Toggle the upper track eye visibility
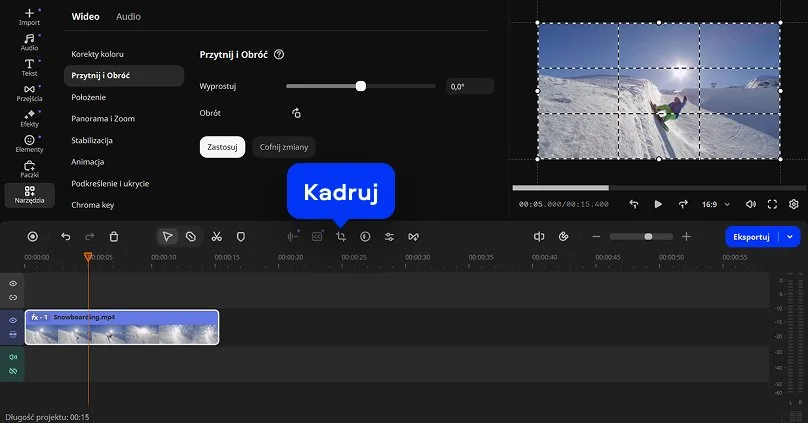 coord(13,284)
